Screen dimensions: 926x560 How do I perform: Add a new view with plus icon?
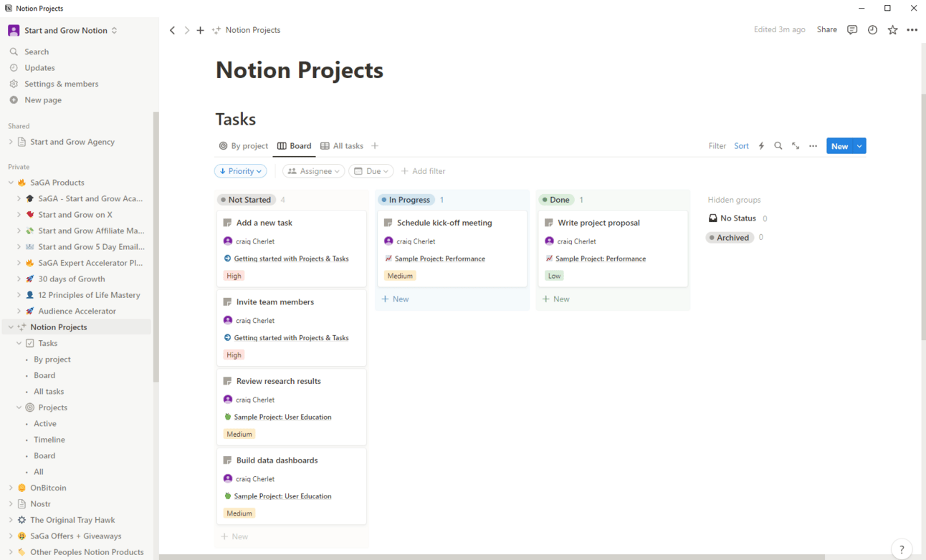pyautogui.click(x=375, y=146)
